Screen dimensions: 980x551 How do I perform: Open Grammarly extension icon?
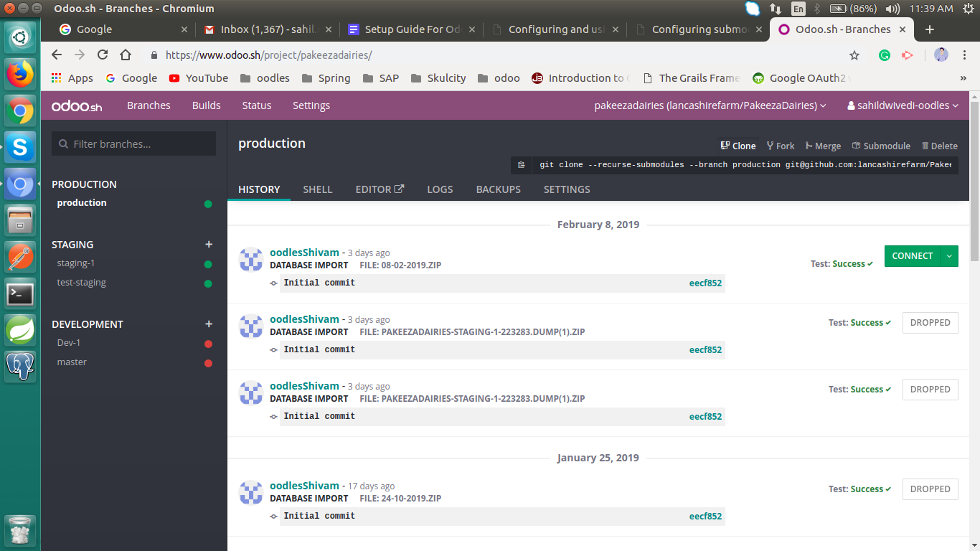click(885, 55)
